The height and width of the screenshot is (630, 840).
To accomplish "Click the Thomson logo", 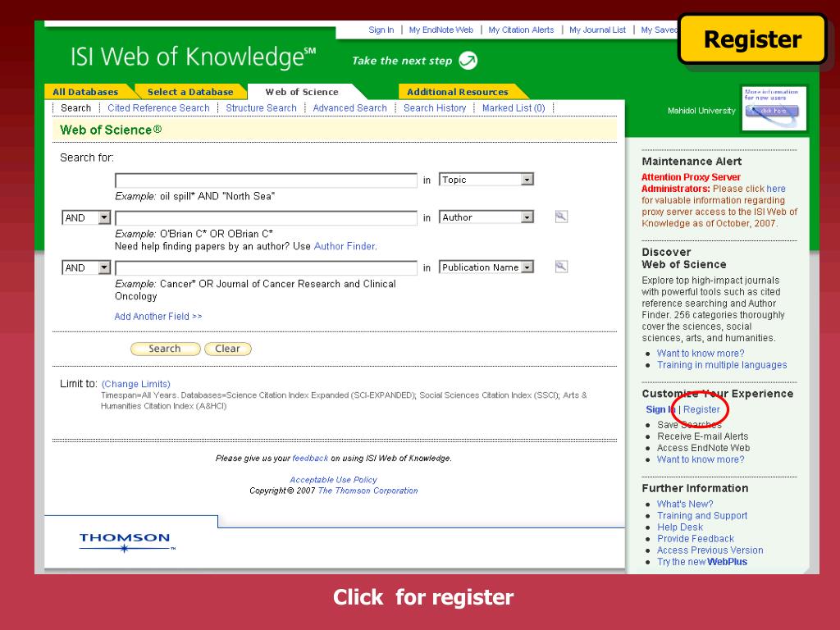I will point(126,541).
